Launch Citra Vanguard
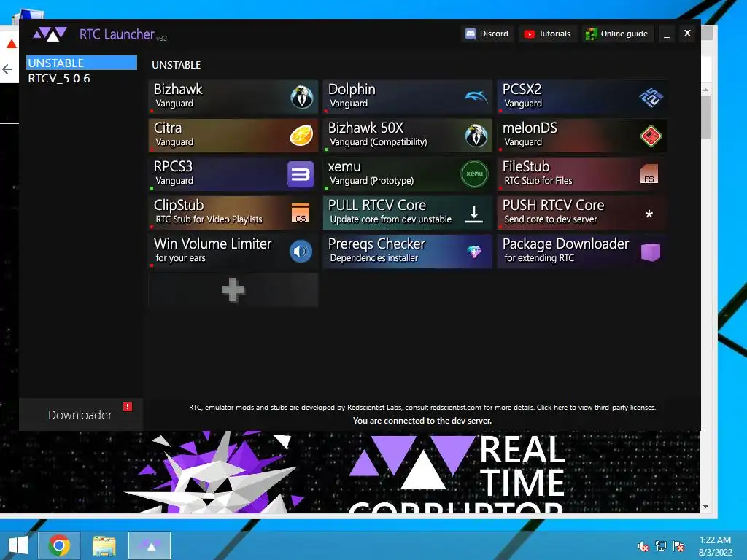The height and width of the screenshot is (560, 747). tap(233, 136)
